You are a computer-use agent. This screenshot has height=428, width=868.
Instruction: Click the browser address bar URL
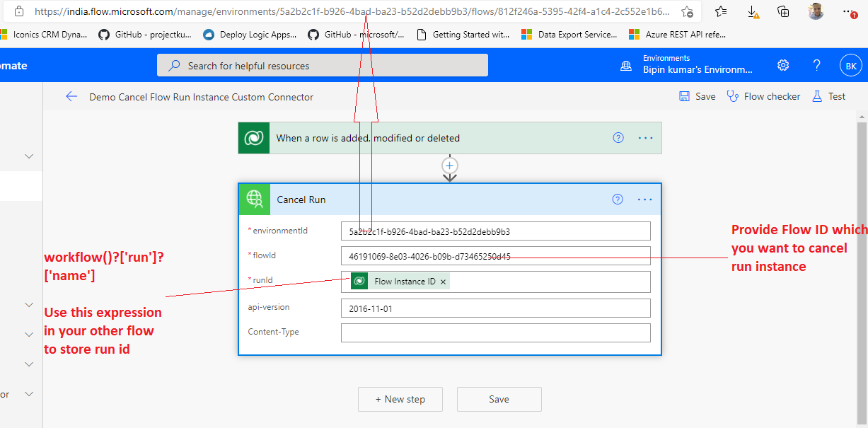(352, 11)
